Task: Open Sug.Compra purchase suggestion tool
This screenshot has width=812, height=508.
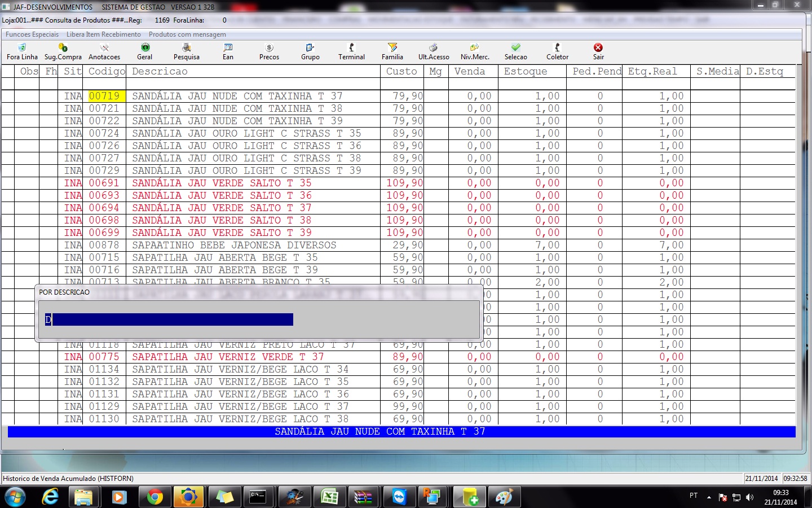Action: point(63,48)
